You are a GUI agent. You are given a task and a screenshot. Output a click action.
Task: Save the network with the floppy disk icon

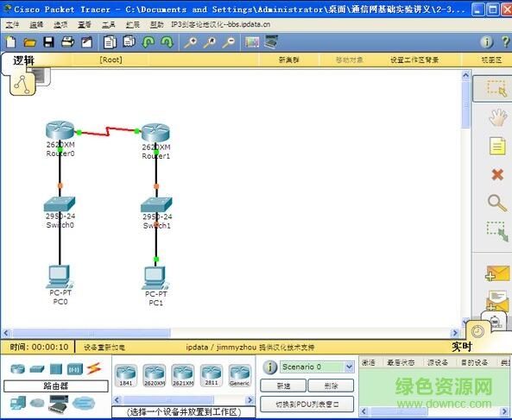pyautogui.click(x=48, y=42)
